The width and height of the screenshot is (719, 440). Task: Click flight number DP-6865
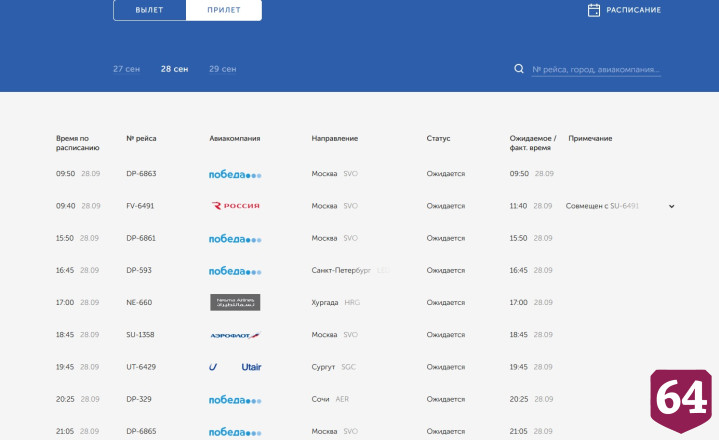point(141,431)
